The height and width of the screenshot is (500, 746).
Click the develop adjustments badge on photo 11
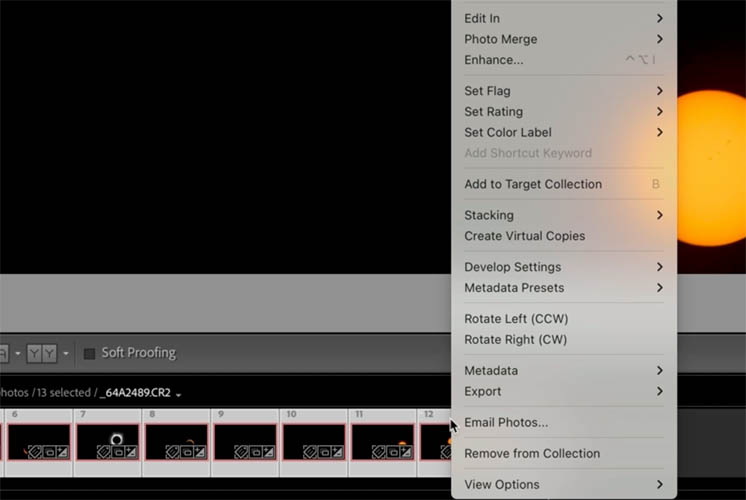[406, 451]
